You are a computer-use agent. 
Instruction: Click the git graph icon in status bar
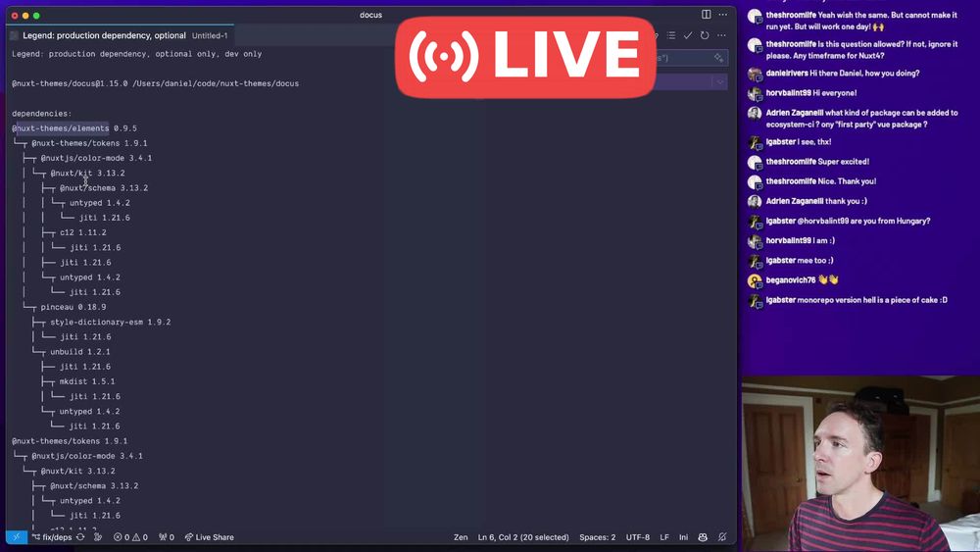pyautogui.click(x=97, y=537)
